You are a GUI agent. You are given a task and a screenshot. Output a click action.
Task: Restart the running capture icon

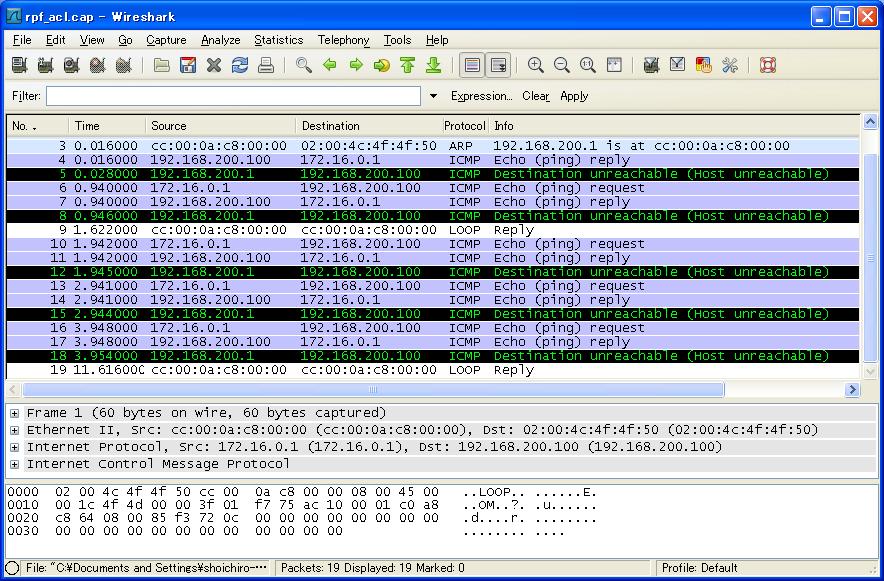point(123,65)
